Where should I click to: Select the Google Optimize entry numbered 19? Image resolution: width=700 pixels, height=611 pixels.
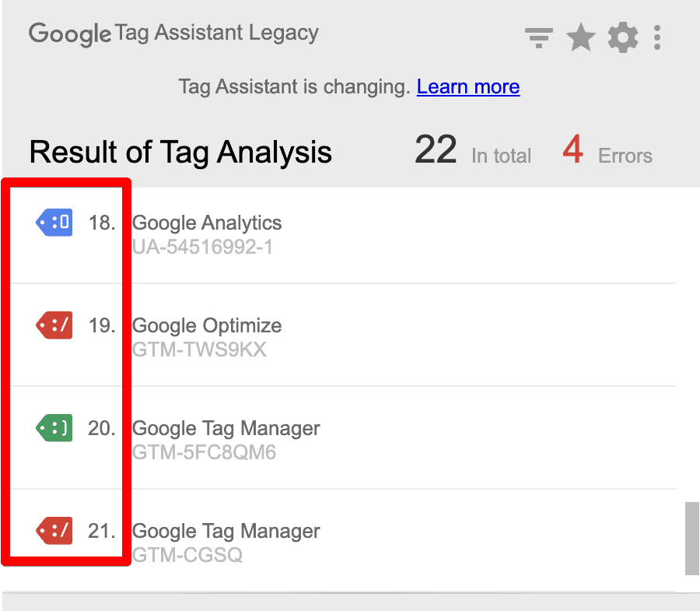(x=206, y=325)
